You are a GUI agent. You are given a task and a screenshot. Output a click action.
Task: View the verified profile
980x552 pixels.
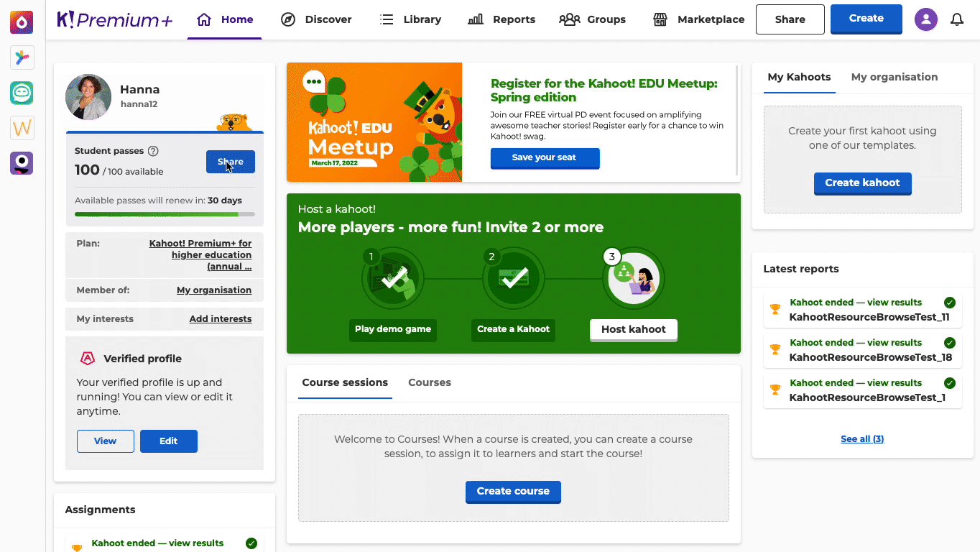click(x=106, y=441)
